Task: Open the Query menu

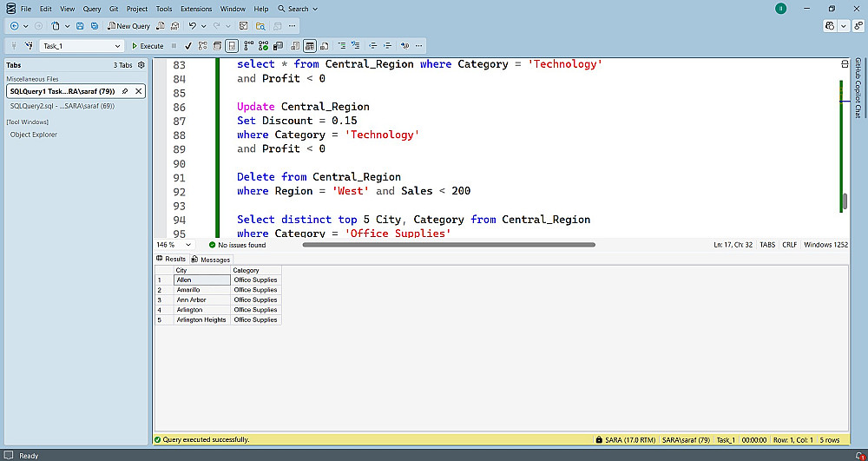Action: pos(92,9)
